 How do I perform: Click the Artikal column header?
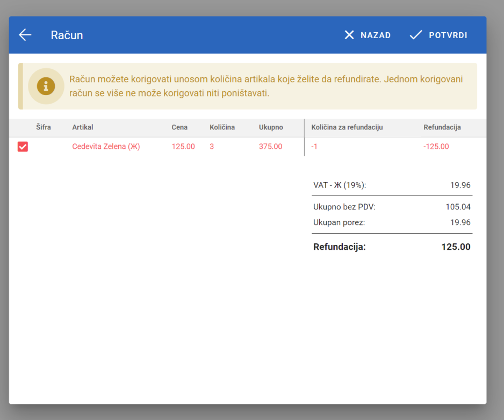(x=82, y=127)
